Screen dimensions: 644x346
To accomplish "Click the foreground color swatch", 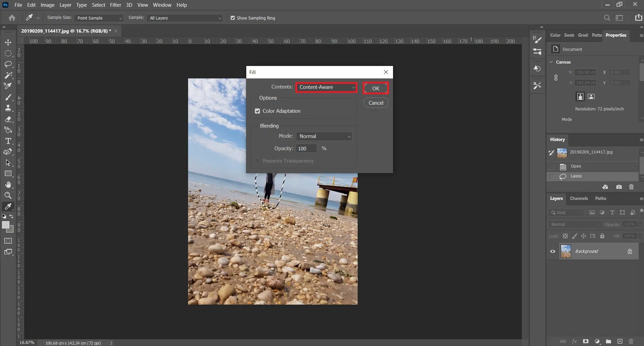I will click(x=5, y=225).
